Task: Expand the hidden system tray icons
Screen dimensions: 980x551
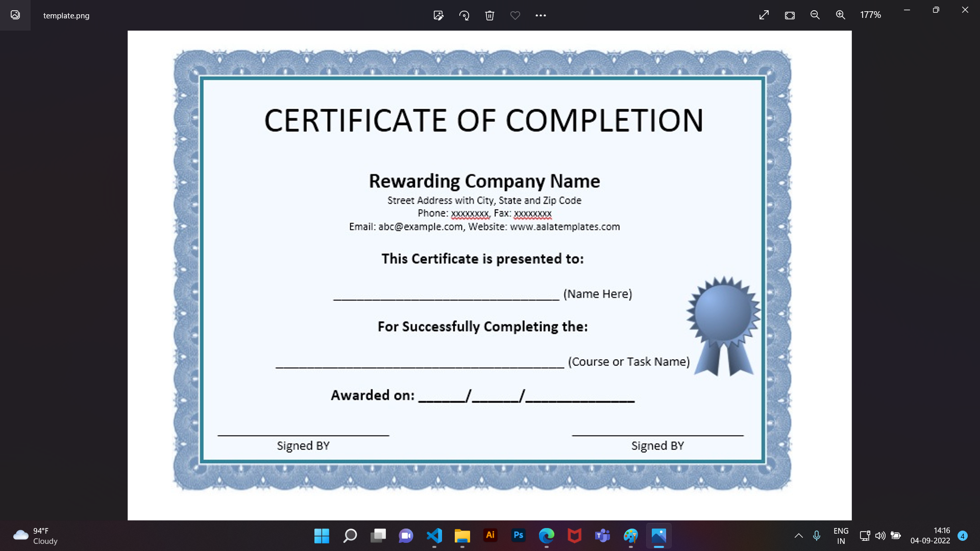Action: (799, 536)
